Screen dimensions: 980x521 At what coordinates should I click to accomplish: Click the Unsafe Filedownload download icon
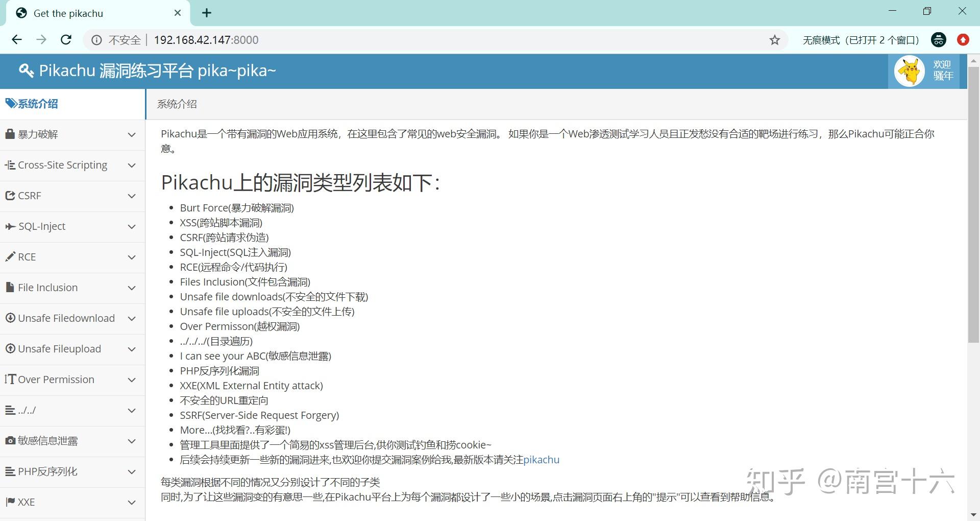pos(10,318)
